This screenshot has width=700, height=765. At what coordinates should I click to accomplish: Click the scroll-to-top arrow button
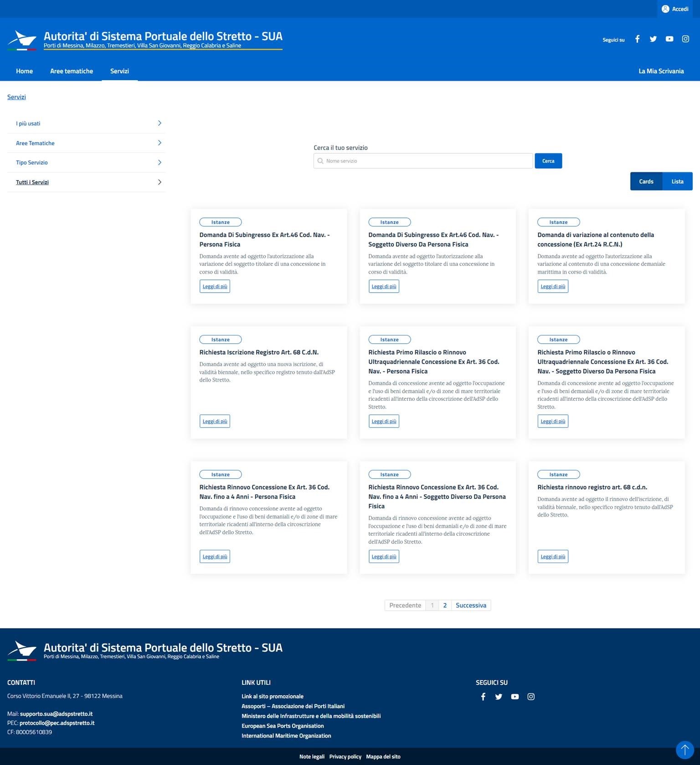(685, 749)
